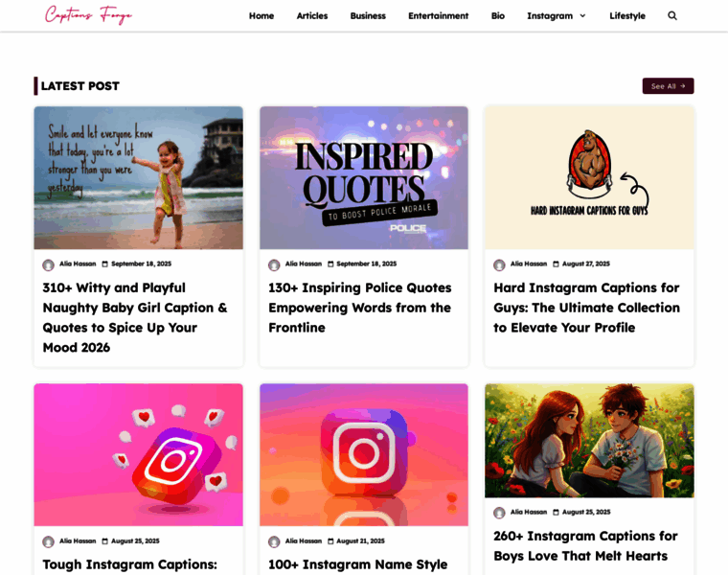Click author avatar on Naughty Baby Girl post
728x575 pixels.
(x=48, y=264)
